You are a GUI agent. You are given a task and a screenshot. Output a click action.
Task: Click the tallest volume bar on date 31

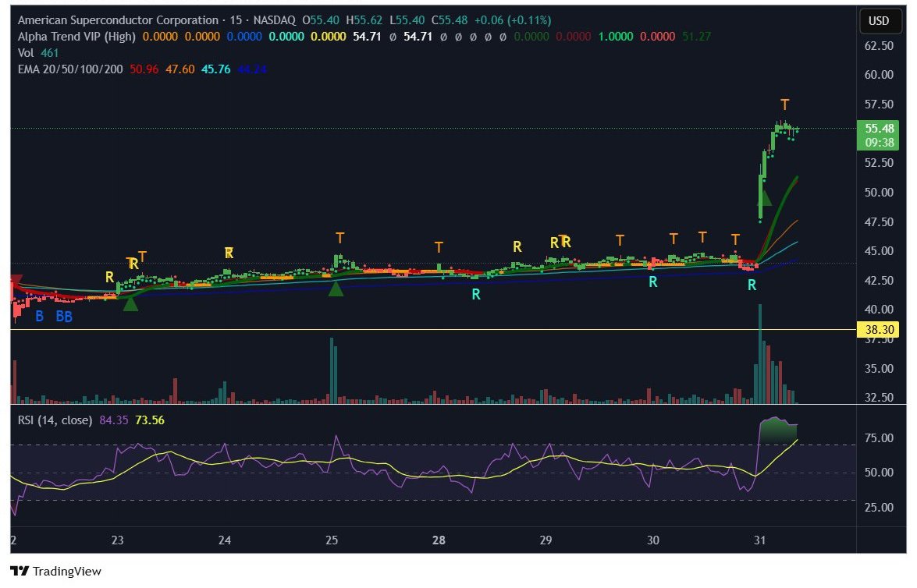point(759,353)
